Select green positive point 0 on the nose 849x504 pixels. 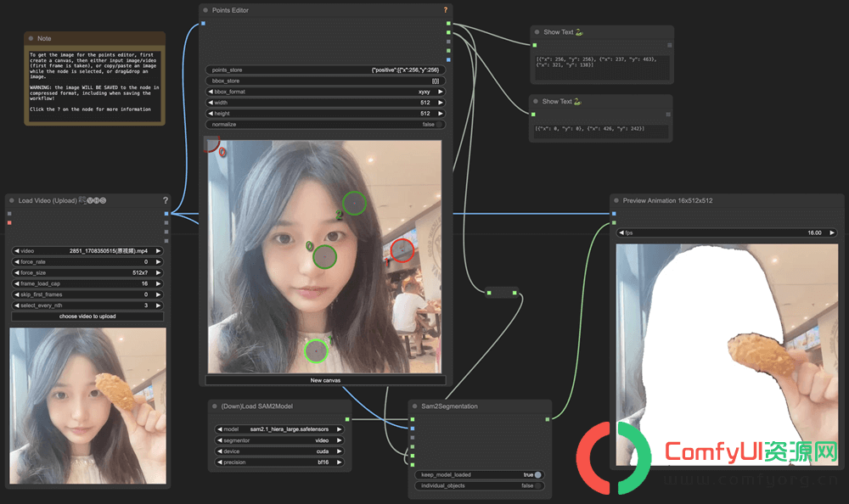[x=324, y=256]
